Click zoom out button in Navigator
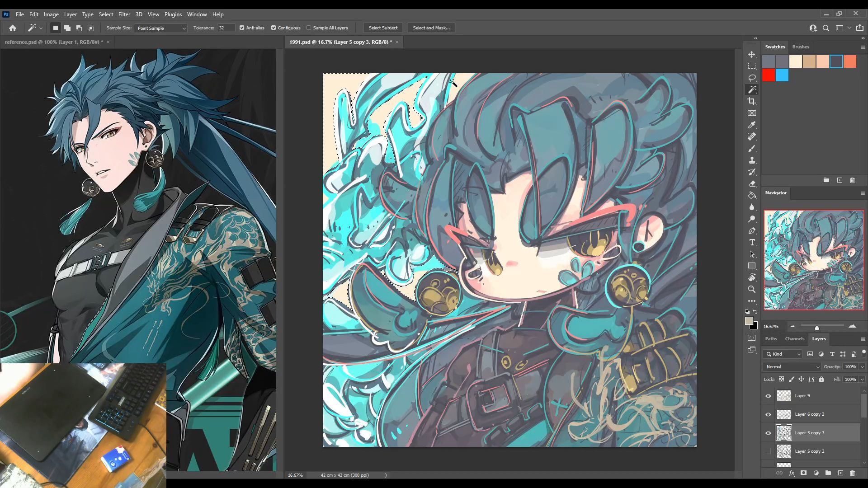 pos(793,326)
